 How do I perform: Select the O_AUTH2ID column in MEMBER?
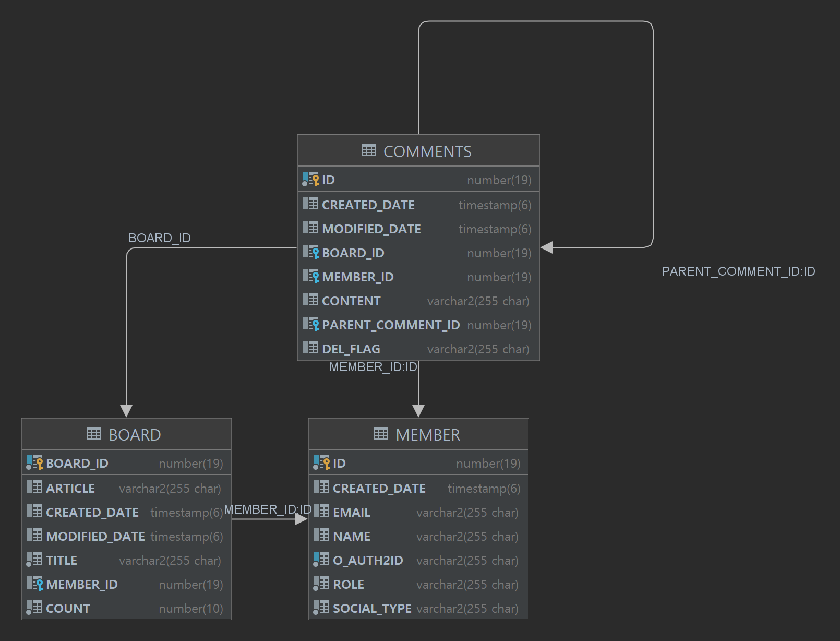click(418, 560)
